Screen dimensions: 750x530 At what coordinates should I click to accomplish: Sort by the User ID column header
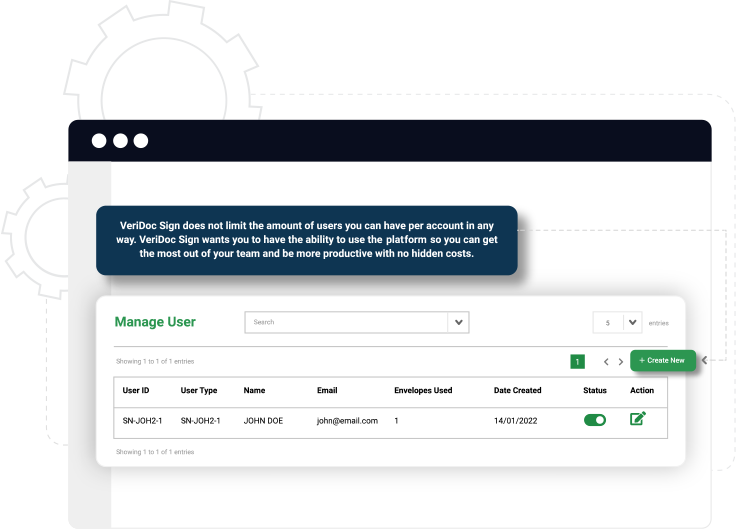coord(136,390)
